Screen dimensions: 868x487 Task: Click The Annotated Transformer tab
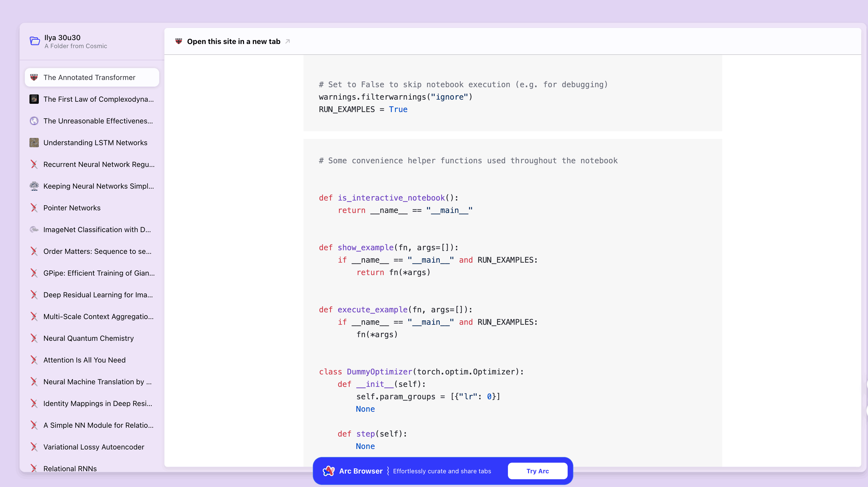point(92,77)
